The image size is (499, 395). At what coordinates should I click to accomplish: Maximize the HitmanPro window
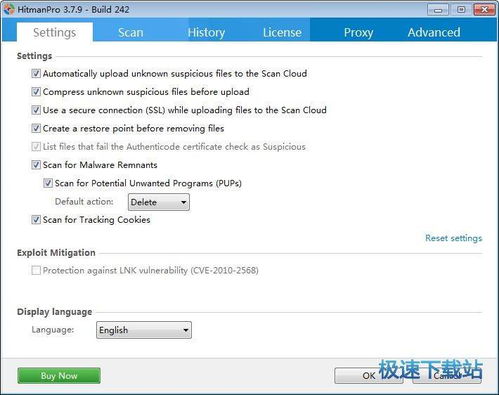point(461,10)
